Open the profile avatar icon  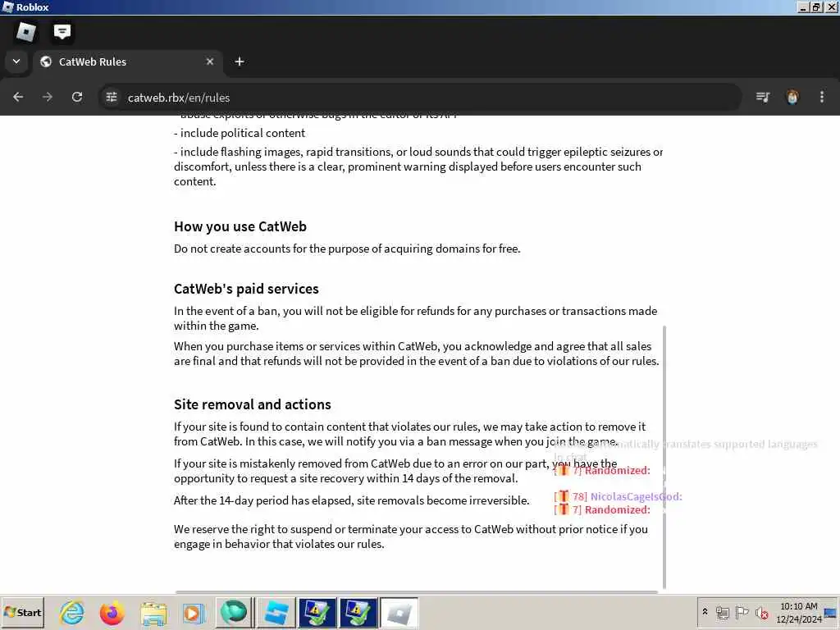[x=792, y=97]
